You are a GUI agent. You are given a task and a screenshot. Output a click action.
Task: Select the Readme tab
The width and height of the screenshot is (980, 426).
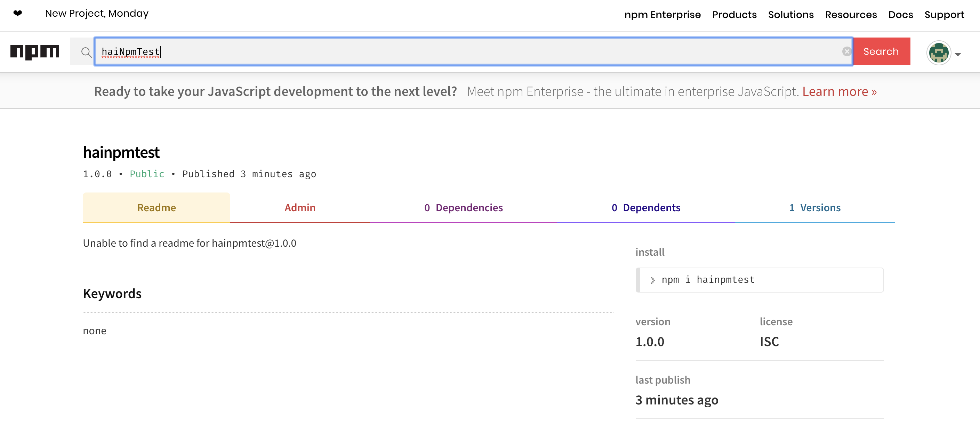click(x=156, y=207)
